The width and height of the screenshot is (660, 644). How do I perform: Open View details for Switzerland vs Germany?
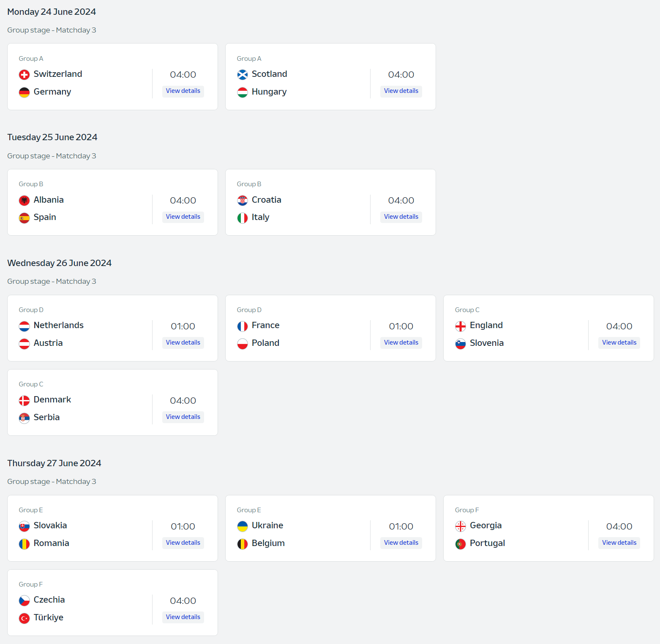[x=183, y=91]
